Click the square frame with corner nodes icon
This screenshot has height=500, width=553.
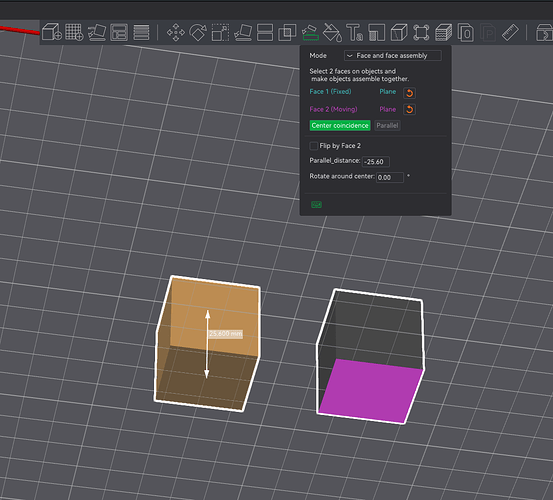(421, 32)
